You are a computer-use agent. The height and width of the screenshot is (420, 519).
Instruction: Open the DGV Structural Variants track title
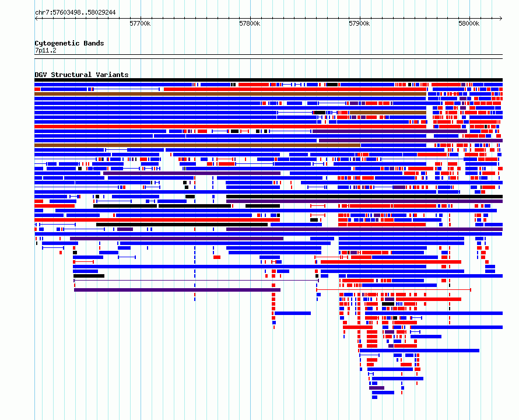click(x=82, y=75)
